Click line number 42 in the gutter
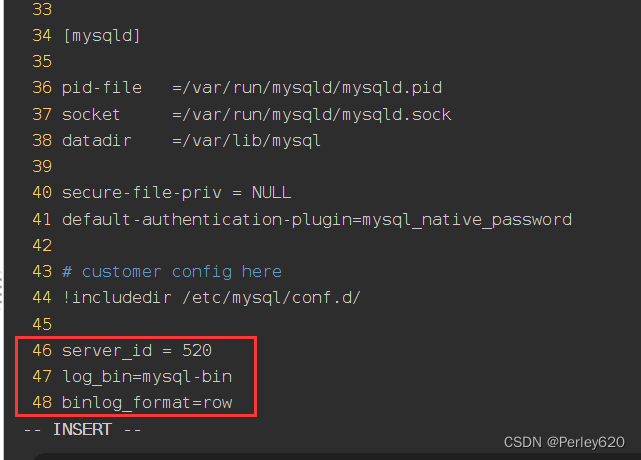Screen dimensions: 641x460 pyautogui.click(x=41, y=245)
